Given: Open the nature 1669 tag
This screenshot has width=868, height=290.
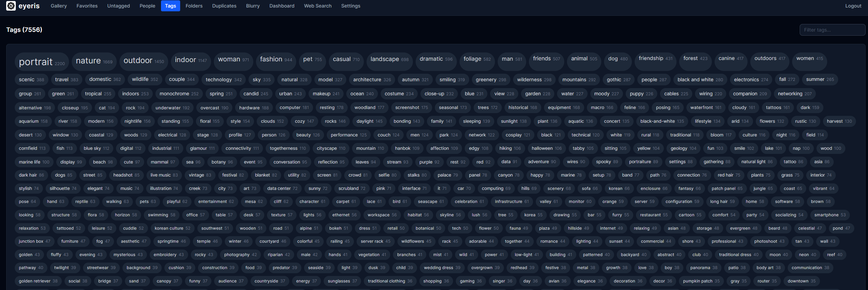Looking at the screenshot, I should (x=94, y=61).
